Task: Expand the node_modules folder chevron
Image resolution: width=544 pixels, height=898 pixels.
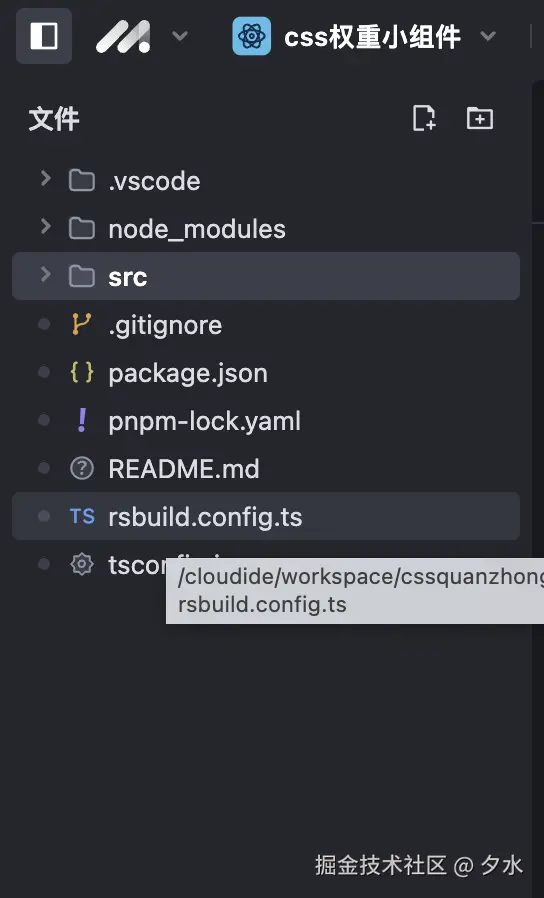Action: tap(45, 227)
